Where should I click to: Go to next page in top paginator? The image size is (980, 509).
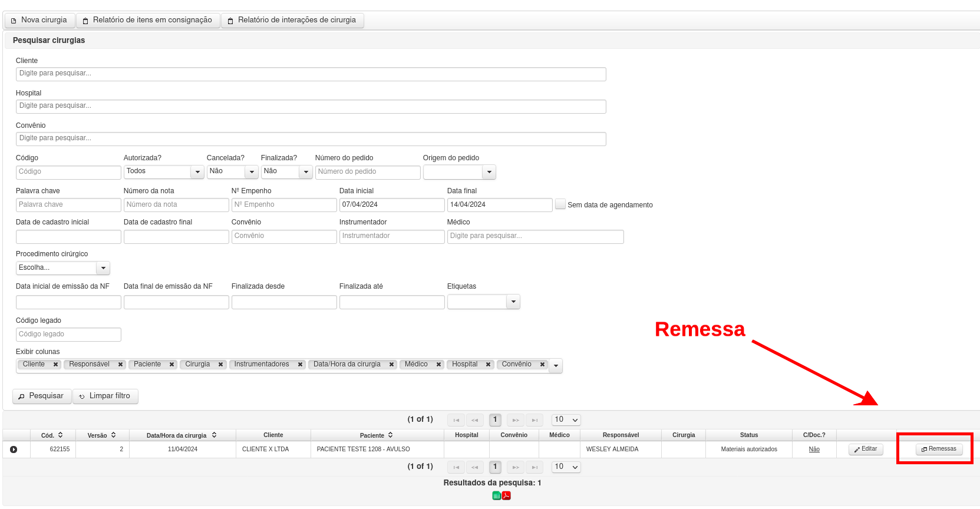click(516, 420)
